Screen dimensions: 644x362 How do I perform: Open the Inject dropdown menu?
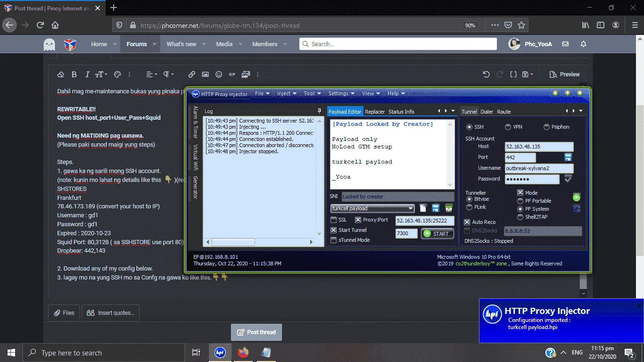pos(287,93)
